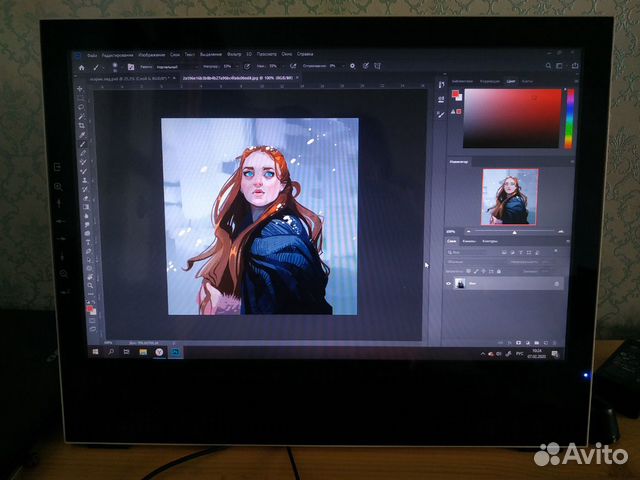The width and height of the screenshot is (640, 480).
Task: Filter layers by pixel layer icon
Action: (x=504, y=253)
